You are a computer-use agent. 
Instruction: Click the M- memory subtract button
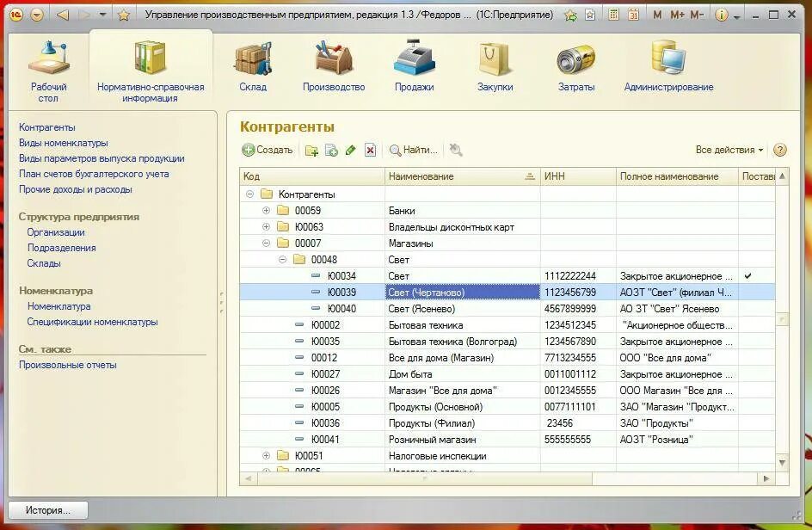[697, 15]
